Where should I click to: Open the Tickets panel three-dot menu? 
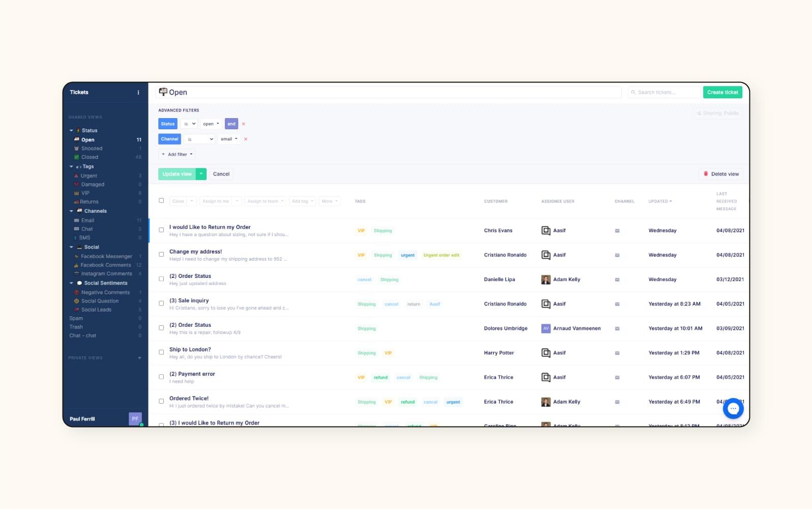point(138,92)
